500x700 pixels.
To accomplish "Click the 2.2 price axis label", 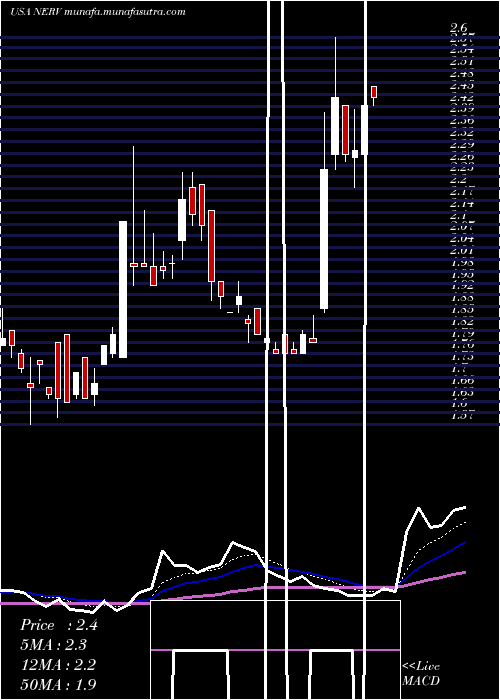I will coord(459,180).
